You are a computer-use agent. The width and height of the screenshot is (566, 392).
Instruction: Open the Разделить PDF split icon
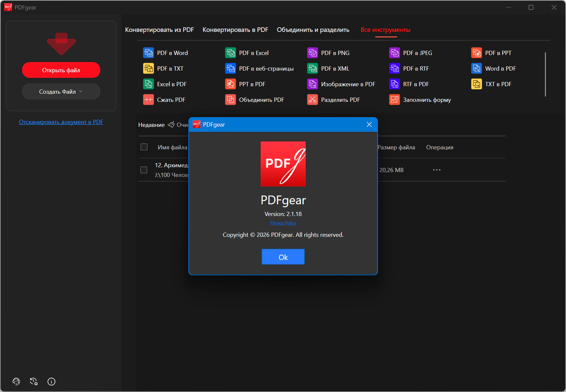click(312, 100)
